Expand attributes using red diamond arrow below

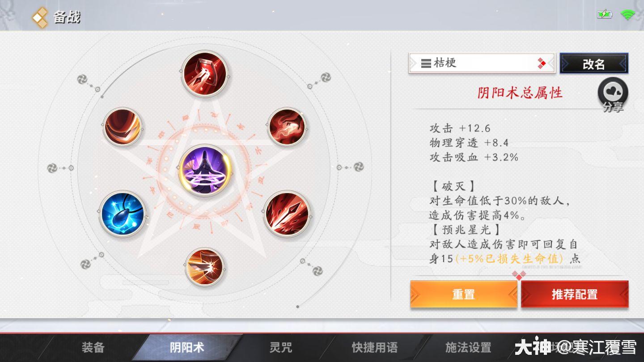pos(519,275)
